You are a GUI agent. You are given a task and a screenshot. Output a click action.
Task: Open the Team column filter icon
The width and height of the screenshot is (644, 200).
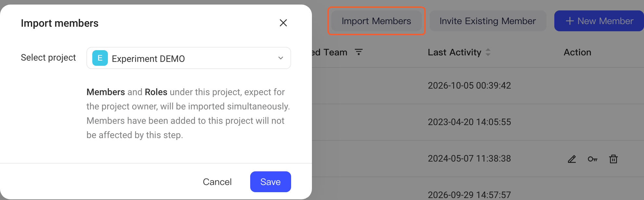[x=359, y=52]
